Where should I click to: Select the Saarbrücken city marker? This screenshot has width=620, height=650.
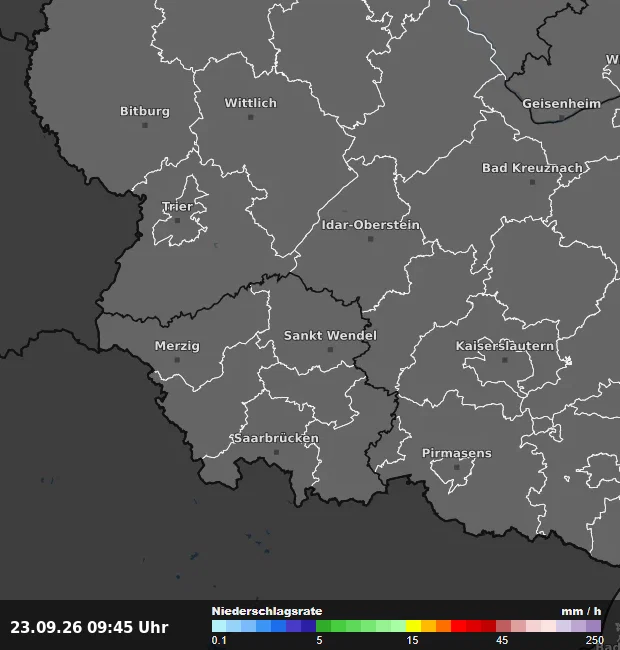tap(276, 452)
